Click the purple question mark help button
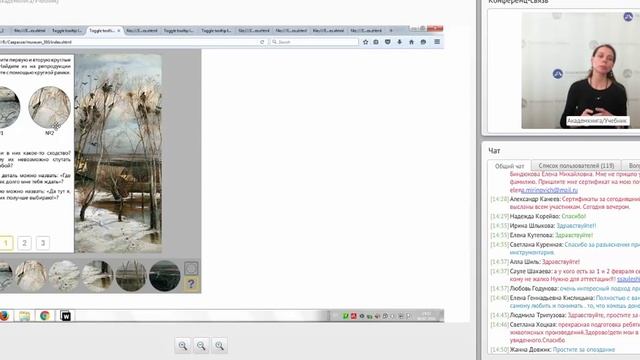Screen dimensions: 640x360 pyautogui.click(x=191, y=284)
